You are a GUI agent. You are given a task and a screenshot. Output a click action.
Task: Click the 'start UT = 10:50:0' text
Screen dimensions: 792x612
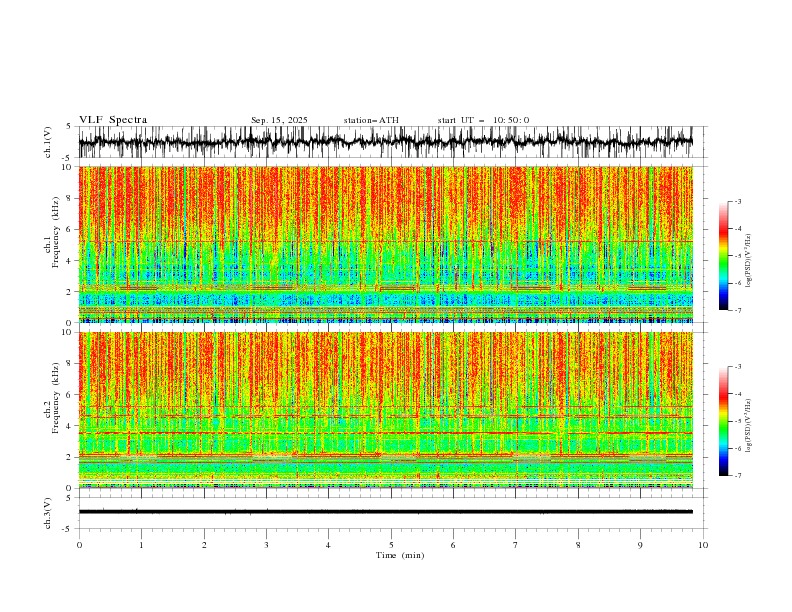click(483, 120)
